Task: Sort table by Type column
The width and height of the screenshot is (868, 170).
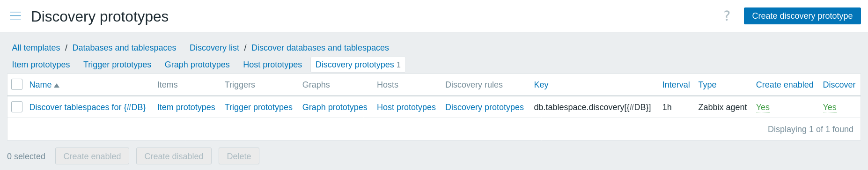Action: (x=707, y=85)
